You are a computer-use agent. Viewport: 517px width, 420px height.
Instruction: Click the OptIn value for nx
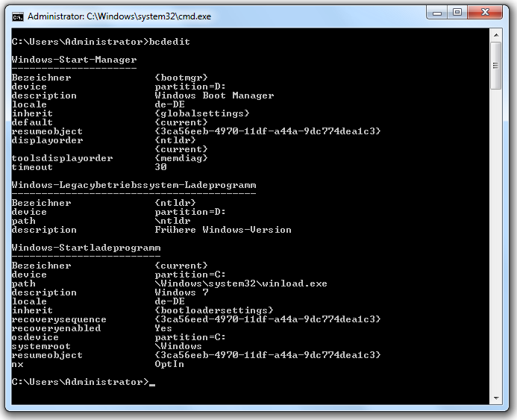point(169,364)
